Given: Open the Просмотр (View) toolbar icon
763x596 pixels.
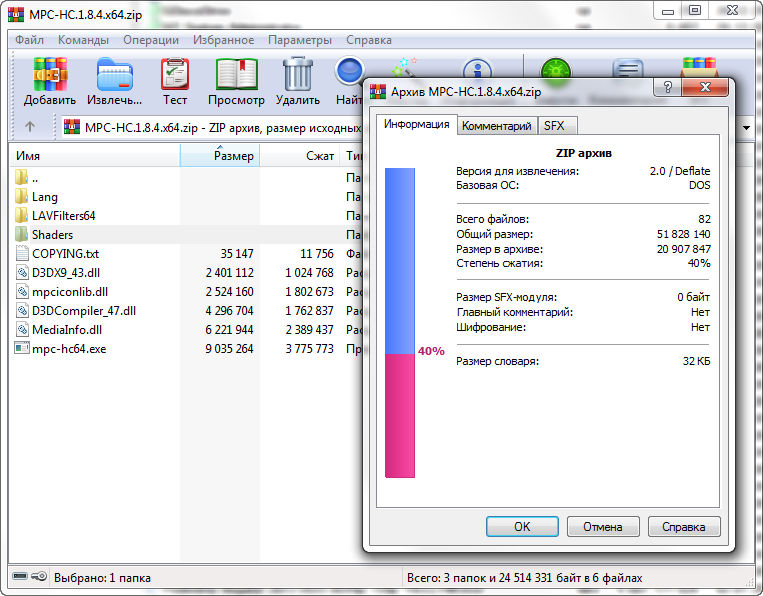Looking at the screenshot, I should coord(236,75).
